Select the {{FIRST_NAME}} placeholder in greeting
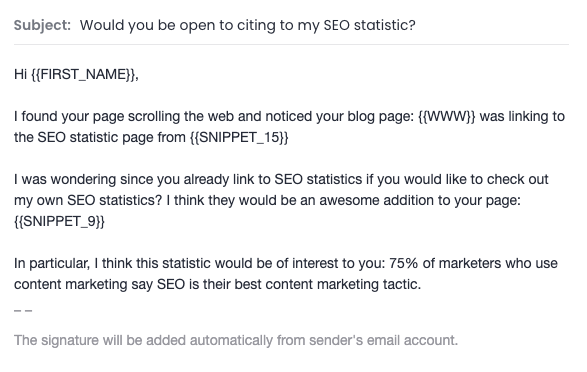The height and width of the screenshot is (372, 587). coord(83,74)
